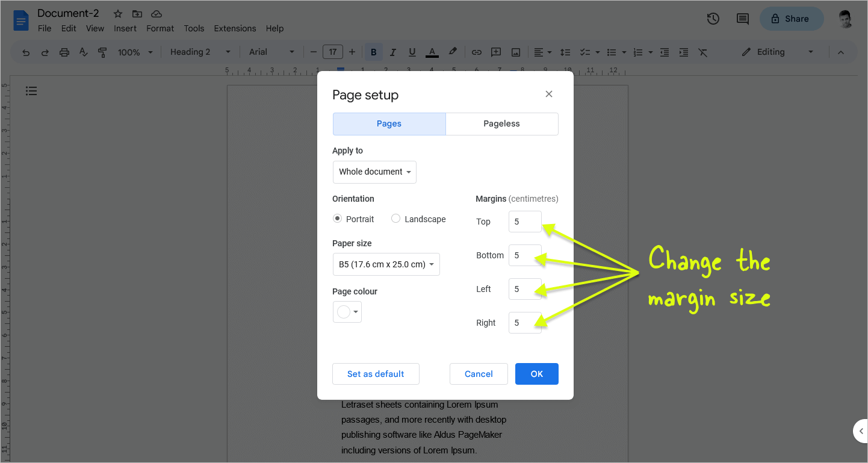Select the Portrait orientation option
This screenshot has height=463, width=868.
pos(337,219)
